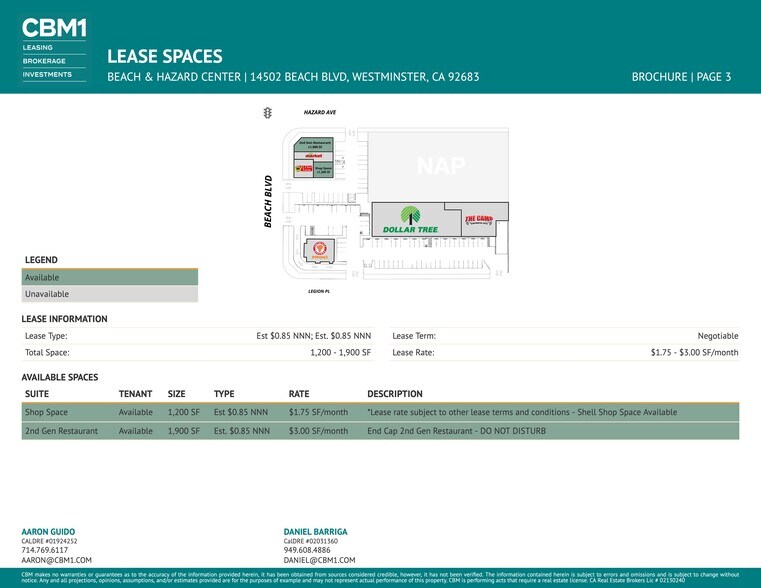This screenshot has height=588, width=761.
Task: Click the Total Space value 1,200 - 1,900 SF
Action: (x=341, y=353)
